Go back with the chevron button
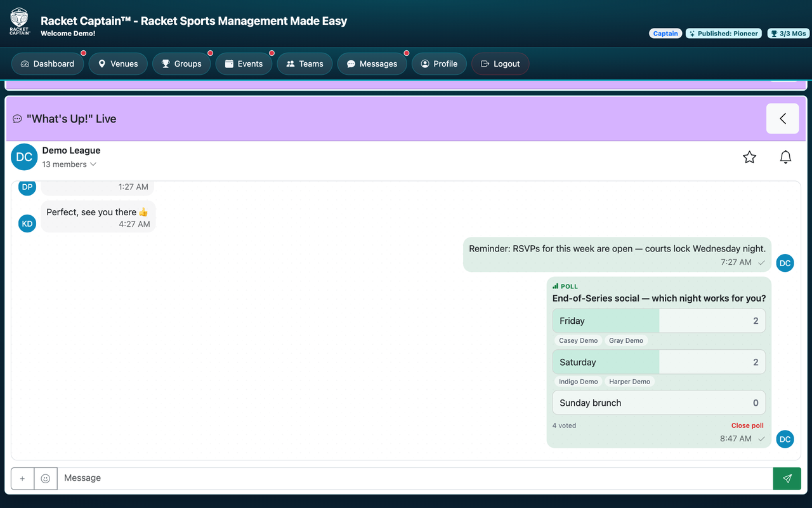This screenshot has height=508, width=812. pos(783,119)
